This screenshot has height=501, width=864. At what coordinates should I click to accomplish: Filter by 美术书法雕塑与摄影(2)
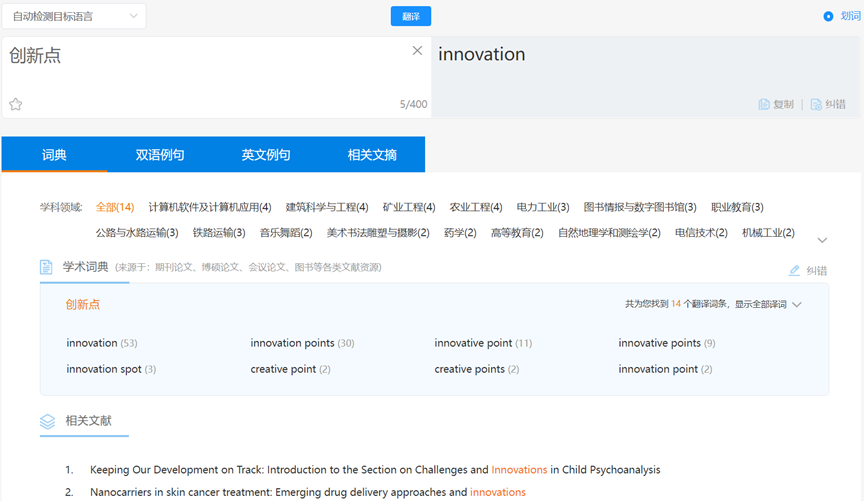pos(378,233)
